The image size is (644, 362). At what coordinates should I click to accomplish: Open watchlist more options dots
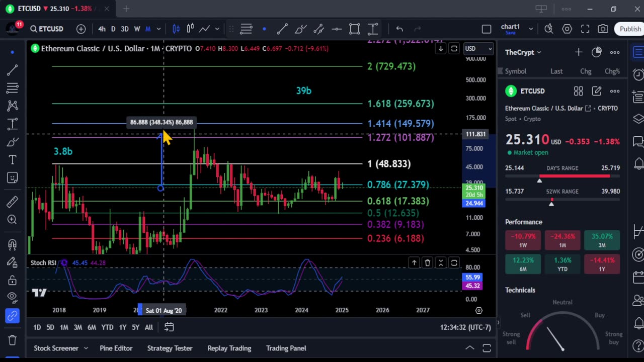tap(615, 52)
